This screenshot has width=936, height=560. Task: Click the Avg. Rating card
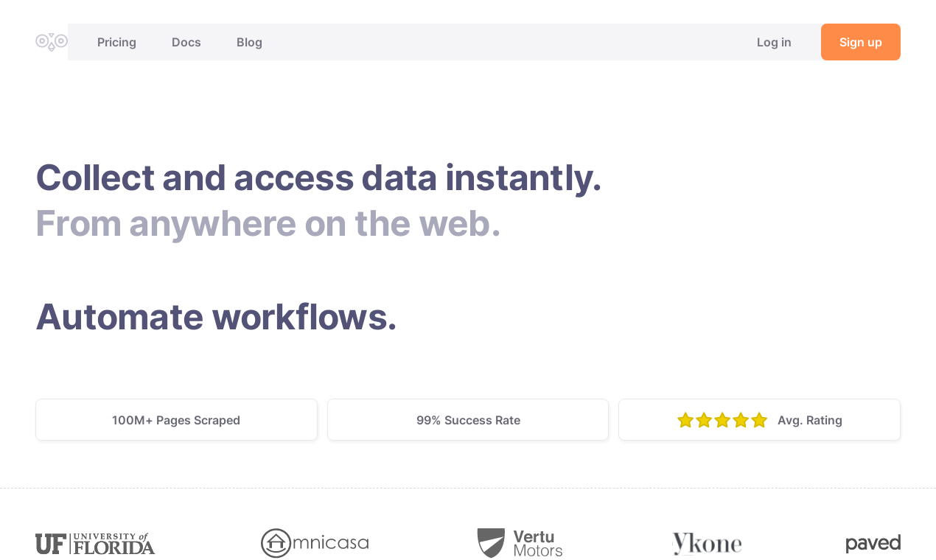(759, 419)
